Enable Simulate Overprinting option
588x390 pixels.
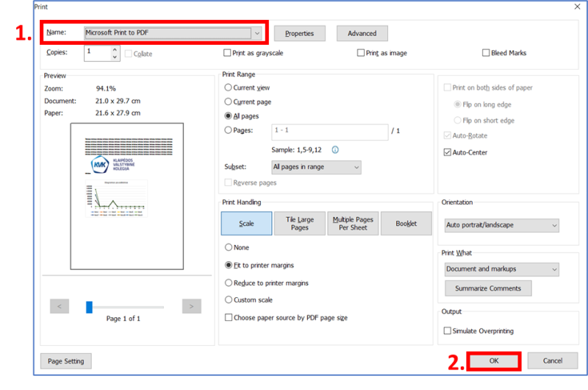(448, 331)
